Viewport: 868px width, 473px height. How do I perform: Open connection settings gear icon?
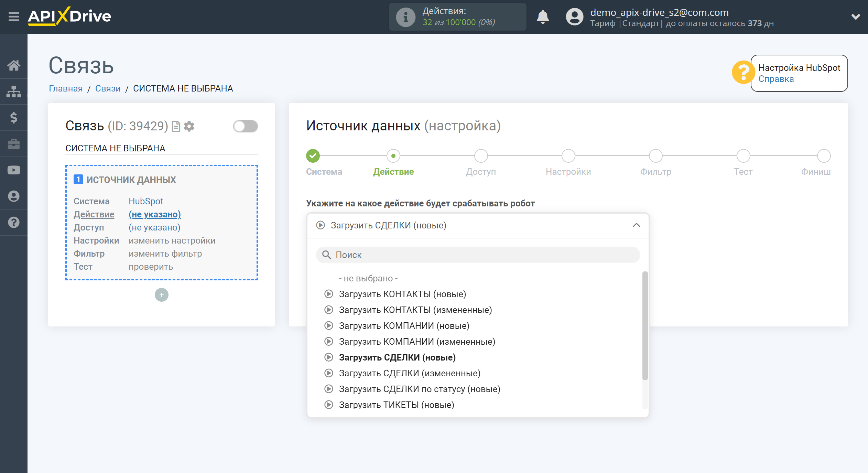189,126
